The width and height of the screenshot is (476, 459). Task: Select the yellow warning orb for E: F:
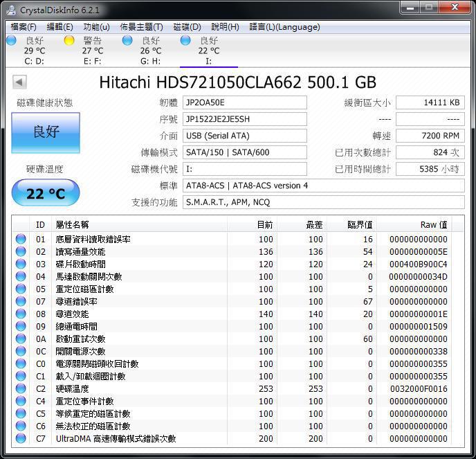pos(69,40)
